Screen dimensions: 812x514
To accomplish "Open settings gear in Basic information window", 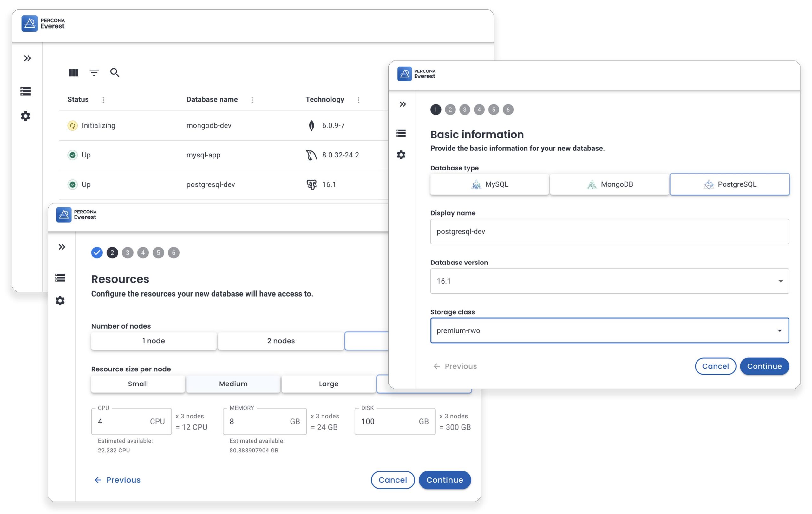I will (x=401, y=155).
